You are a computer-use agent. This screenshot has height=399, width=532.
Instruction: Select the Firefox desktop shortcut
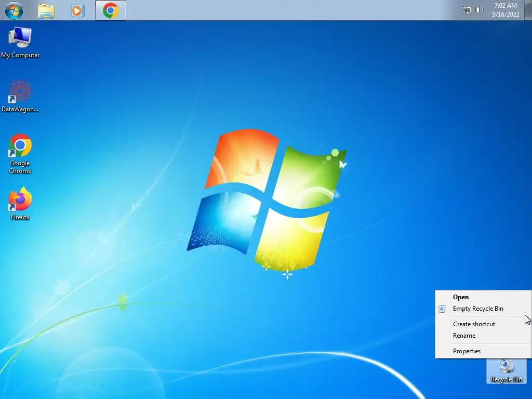click(x=20, y=204)
